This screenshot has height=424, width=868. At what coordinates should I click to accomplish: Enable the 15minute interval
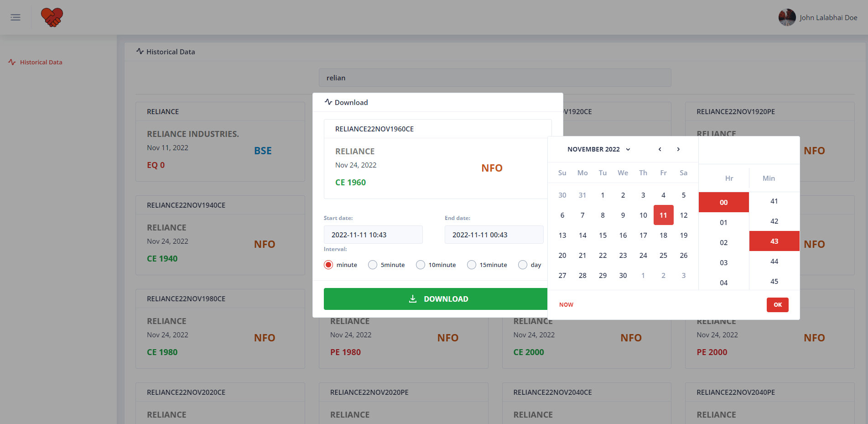[x=471, y=265]
